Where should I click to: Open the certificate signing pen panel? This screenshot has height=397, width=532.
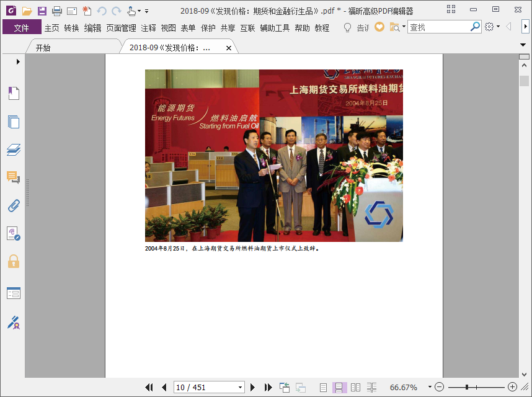pyautogui.click(x=14, y=323)
